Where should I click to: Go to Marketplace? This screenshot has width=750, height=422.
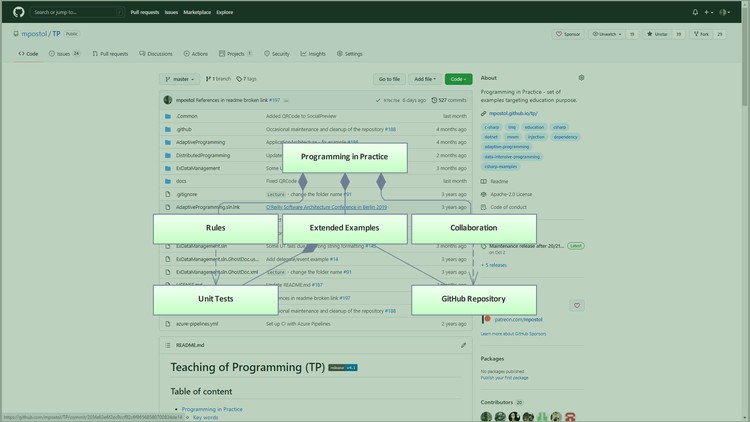(197, 12)
